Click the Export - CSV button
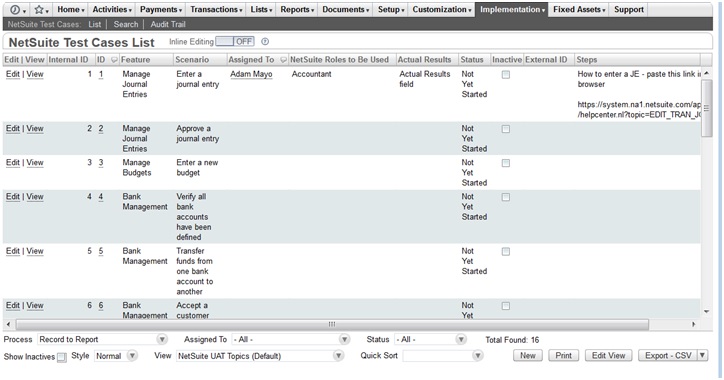The height and width of the screenshot is (380, 724). (x=668, y=356)
